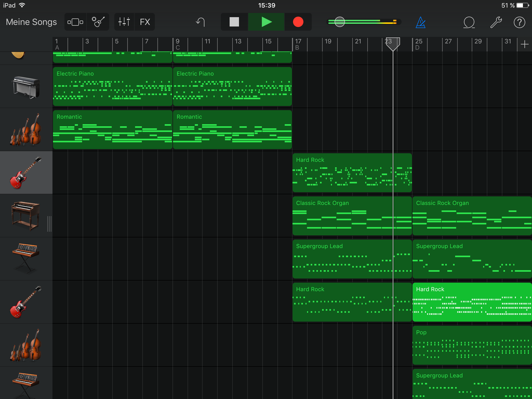
Task: Tap the battery indicator in status bar
Action: pos(523,5)
